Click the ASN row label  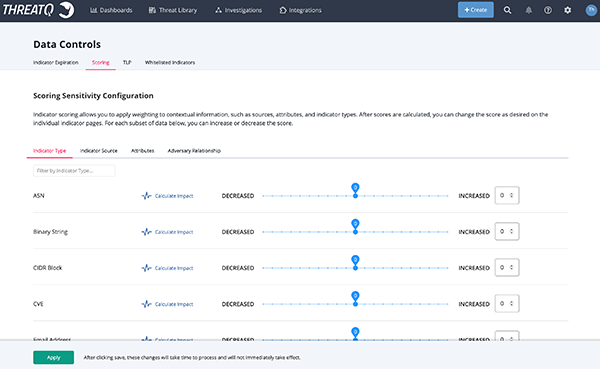tap(39, 196)
